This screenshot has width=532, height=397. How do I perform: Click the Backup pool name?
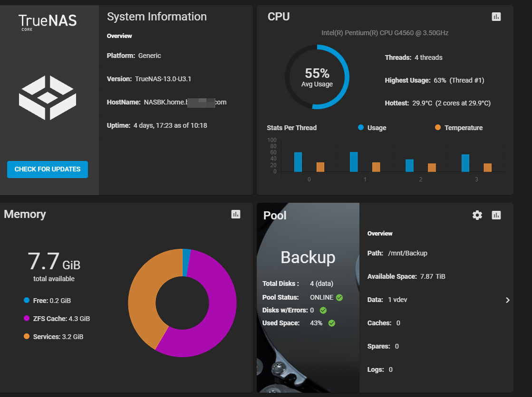click(308, 257)
